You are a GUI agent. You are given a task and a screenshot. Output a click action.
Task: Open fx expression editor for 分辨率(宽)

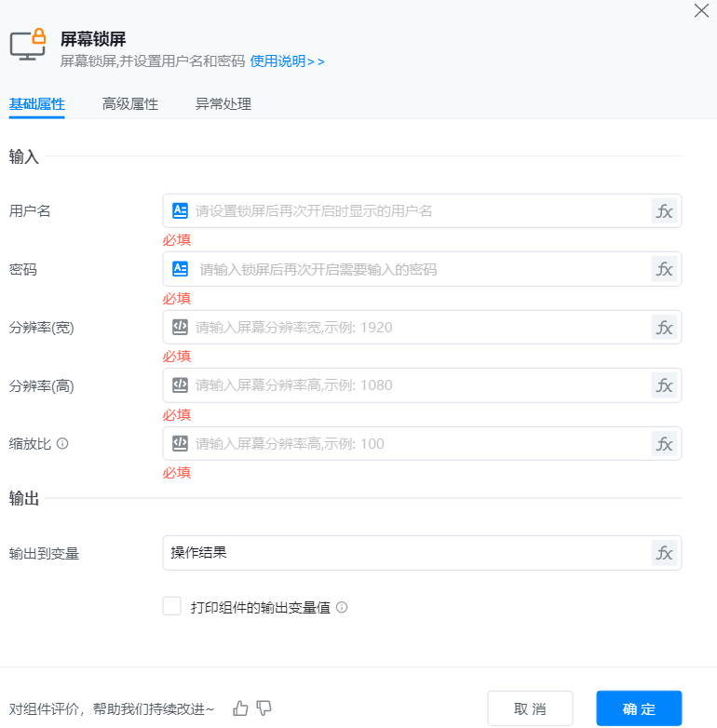tap(664, 328)
